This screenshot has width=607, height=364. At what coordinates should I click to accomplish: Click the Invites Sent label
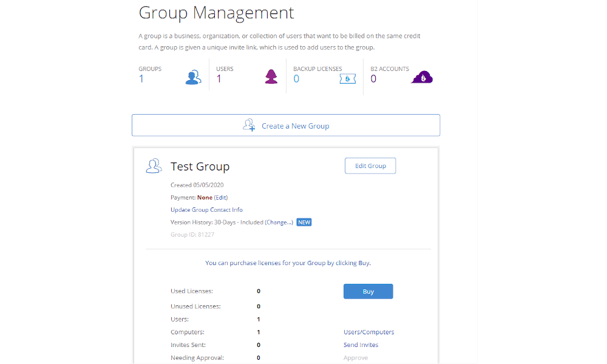click(188, 345)
